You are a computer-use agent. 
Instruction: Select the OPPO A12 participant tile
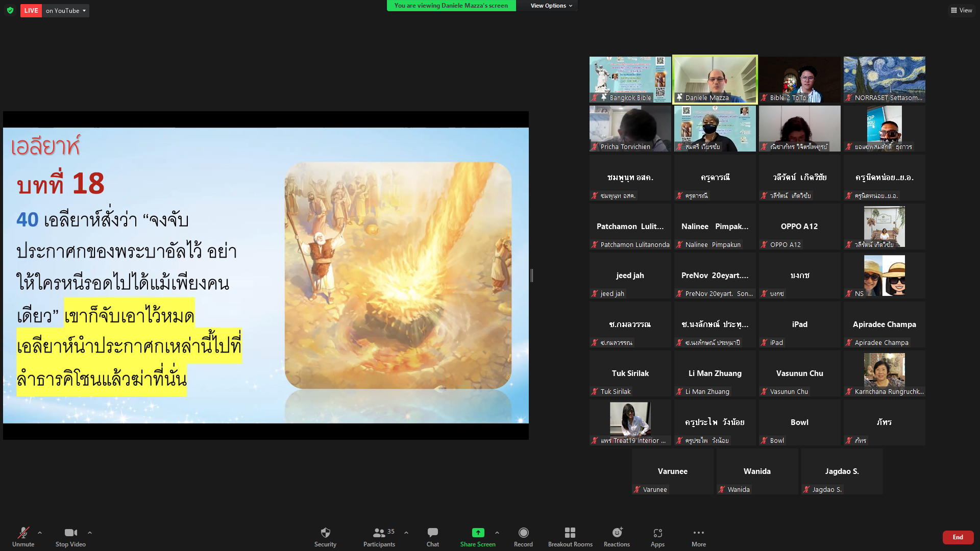tap(799, 226)
